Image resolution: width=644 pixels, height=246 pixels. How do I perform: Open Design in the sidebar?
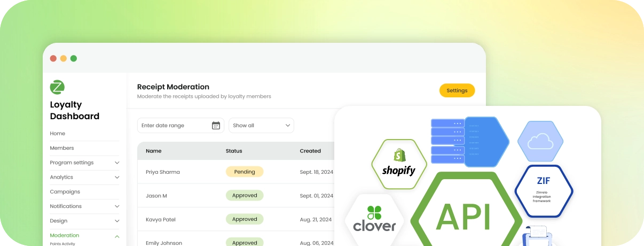pyautogui.click(x=59, y=221)
